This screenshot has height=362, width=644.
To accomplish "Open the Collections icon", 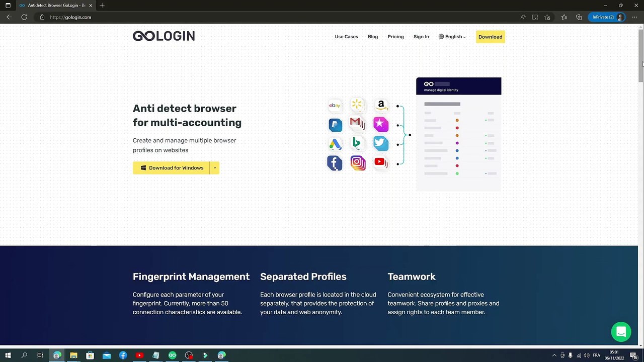I will point(579,17).
